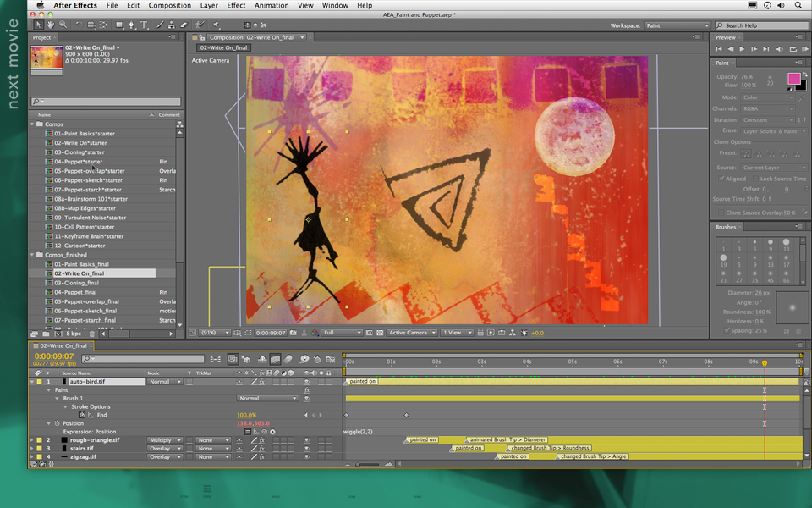This screenshot has width=812, height=508.
Task: Enable Clone Source Overlay checkbox
Action: tap(721, 213)
